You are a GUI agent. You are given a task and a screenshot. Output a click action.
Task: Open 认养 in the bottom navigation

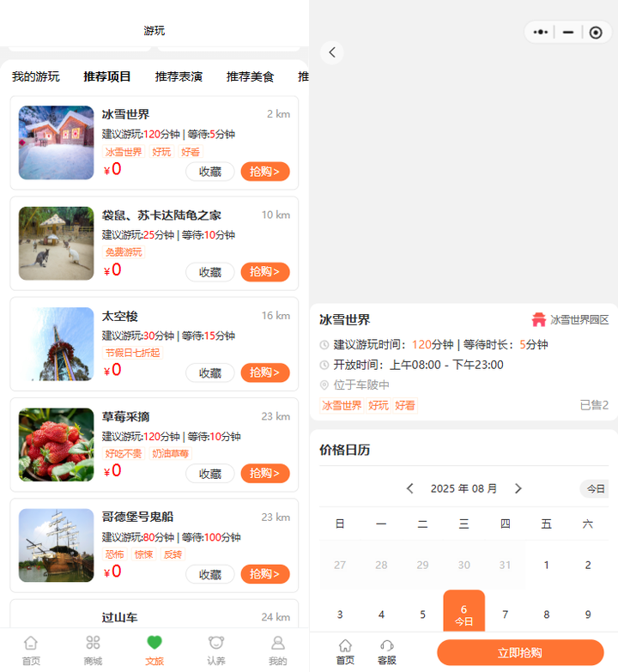216,651
